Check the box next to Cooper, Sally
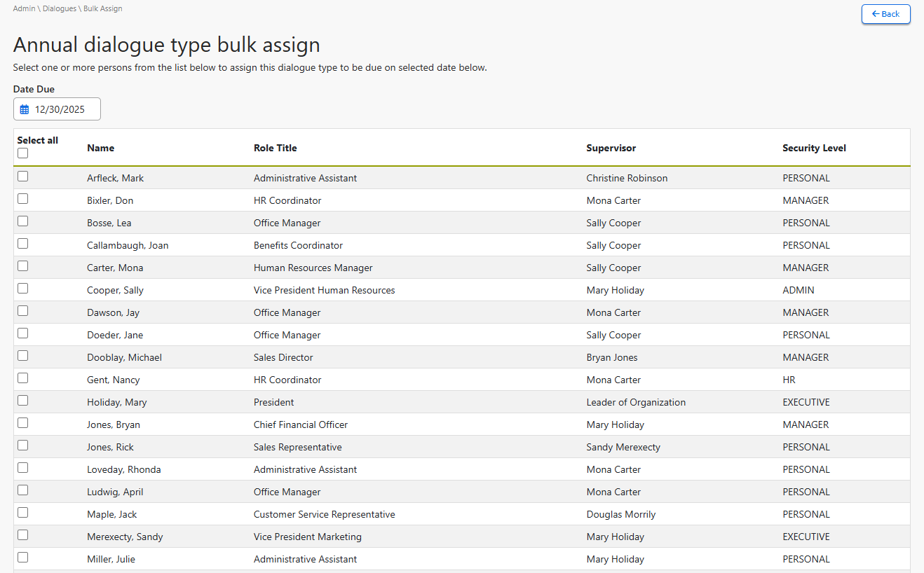Image resolution: width=924 pixels, height=573 pixels. (x=23, y=289)
